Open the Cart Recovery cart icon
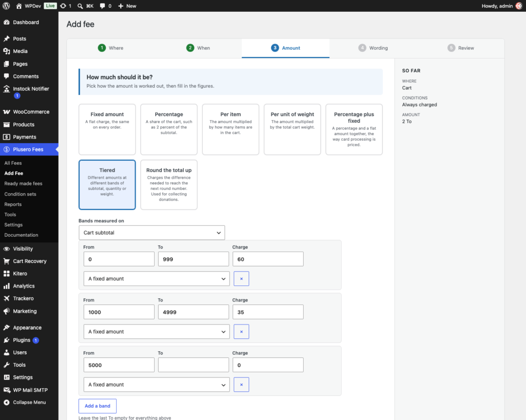526x420 pixels. click(x=6, y=261)
